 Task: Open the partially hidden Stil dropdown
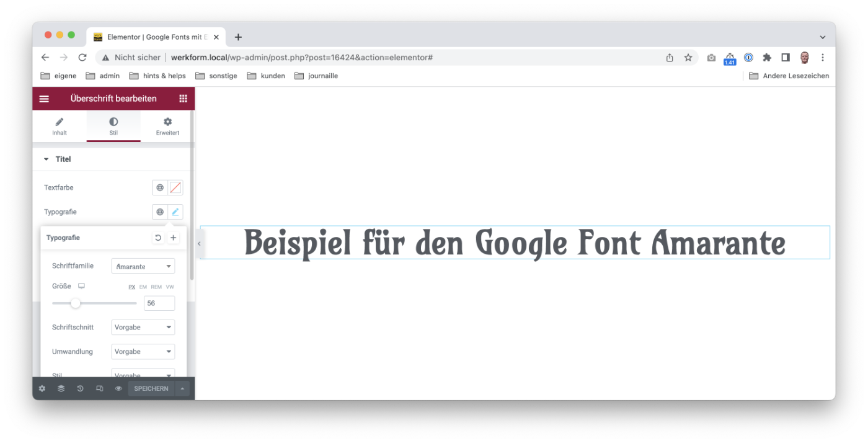(143, 373)
